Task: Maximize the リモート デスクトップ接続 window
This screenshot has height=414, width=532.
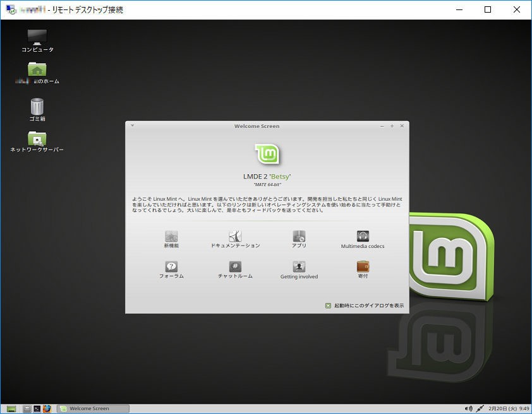Action: coord(488,9)
